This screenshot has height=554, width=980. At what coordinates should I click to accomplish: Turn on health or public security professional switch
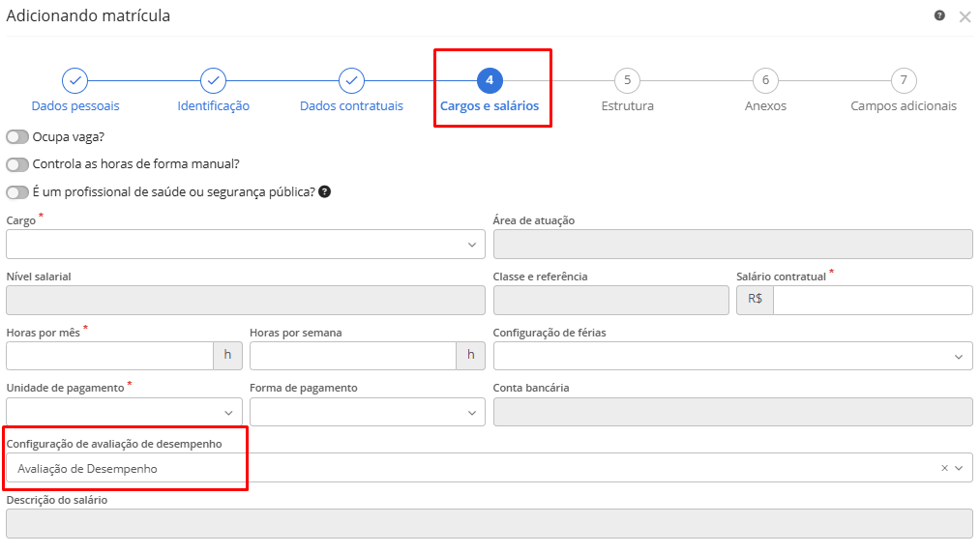tap(17, 192)
